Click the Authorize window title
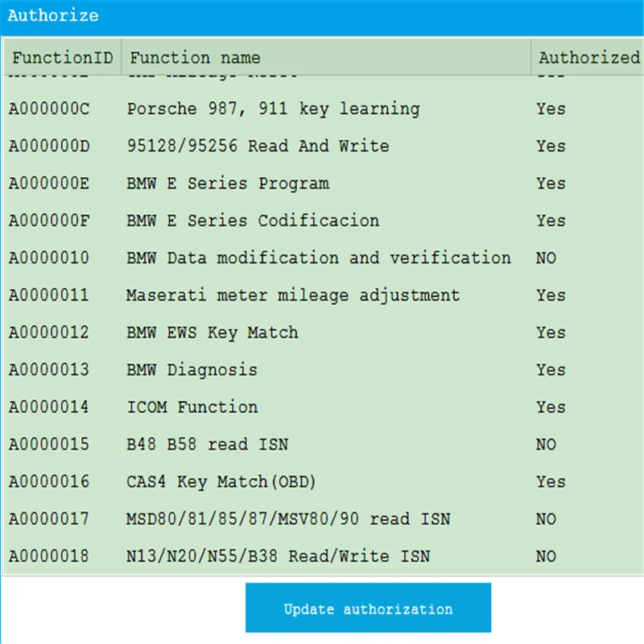This screenshot has width=644, height=644. [x=53, y=15]
